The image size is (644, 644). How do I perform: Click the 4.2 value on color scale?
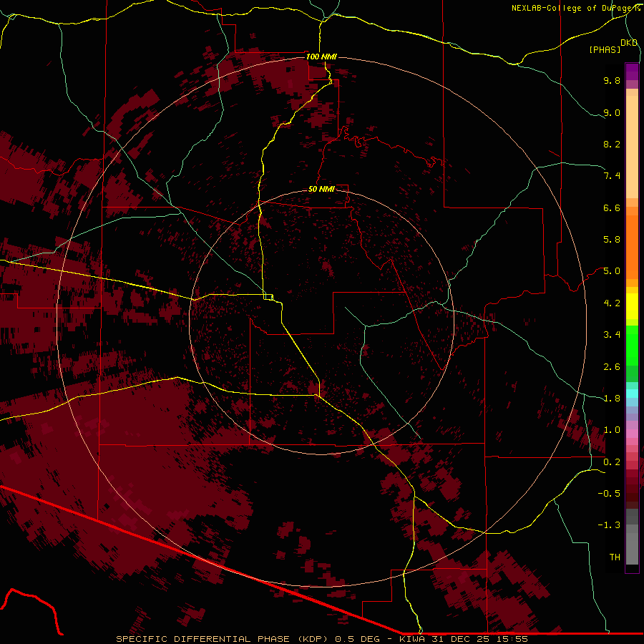[612, 303]
